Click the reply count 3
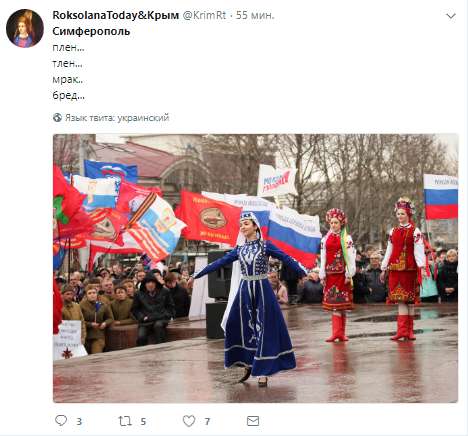This screenshot has width=468, height=436. click(79, 422)
